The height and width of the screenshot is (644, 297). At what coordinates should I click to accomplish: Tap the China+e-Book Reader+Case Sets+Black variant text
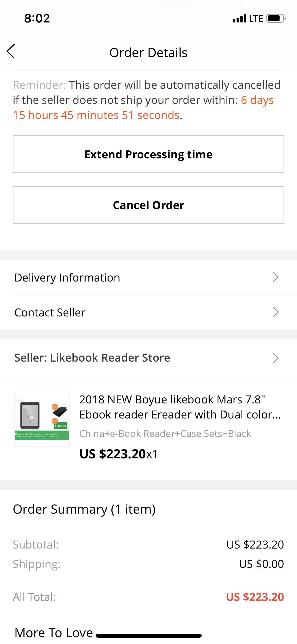(x=165, y=434)
